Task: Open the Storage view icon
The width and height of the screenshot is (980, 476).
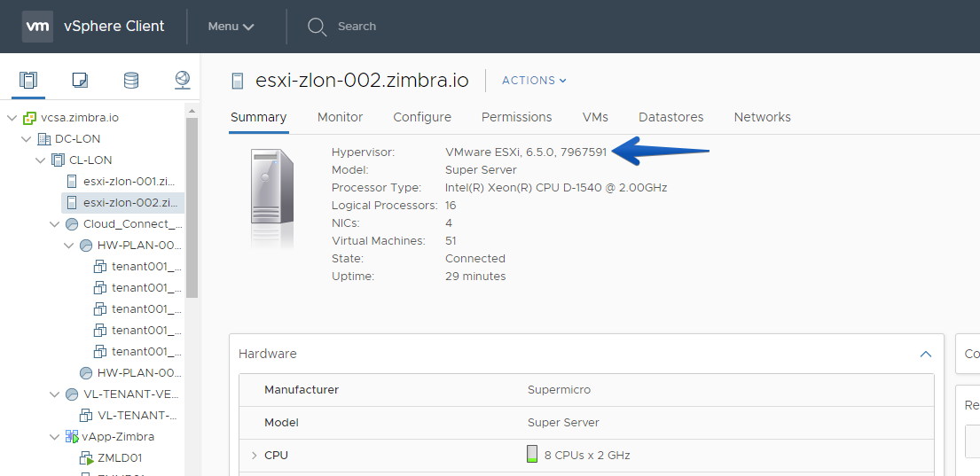Action: (x=131, y=80)
